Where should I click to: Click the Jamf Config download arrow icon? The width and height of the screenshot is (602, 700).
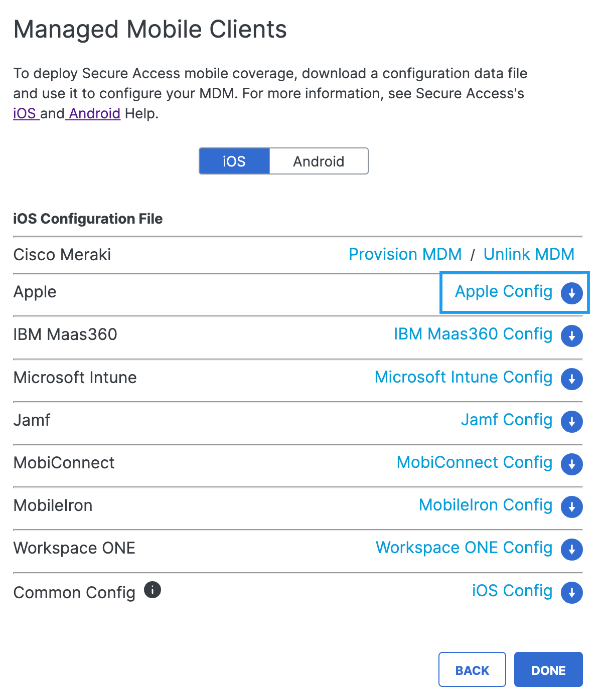point(572,421)
